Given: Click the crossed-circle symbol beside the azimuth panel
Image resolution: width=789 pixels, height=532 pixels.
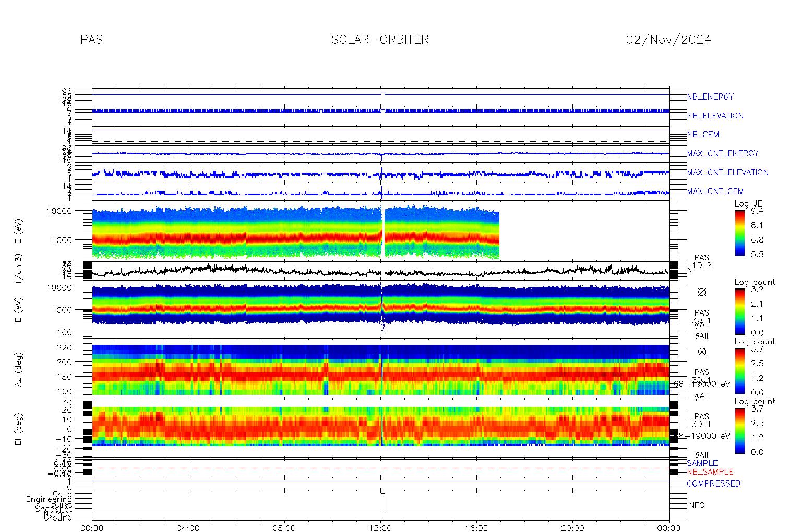Looking at the screenshot, I should click(x=702, y=352).
